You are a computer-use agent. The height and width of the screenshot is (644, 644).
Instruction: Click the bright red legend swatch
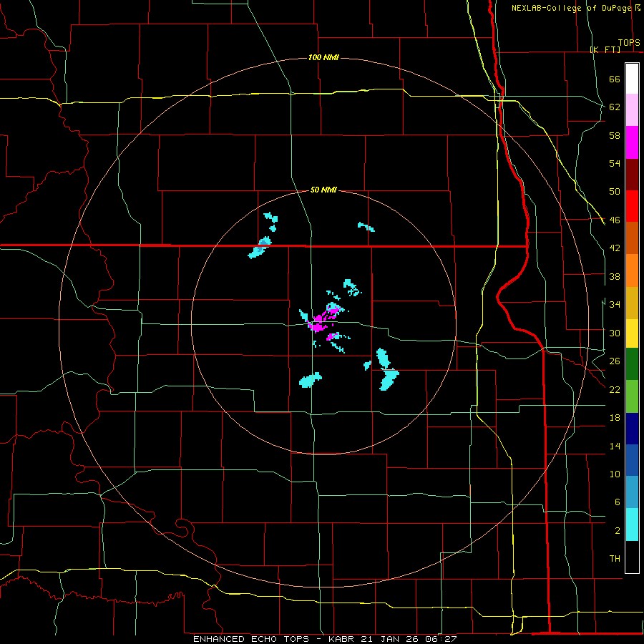point(632,206)
